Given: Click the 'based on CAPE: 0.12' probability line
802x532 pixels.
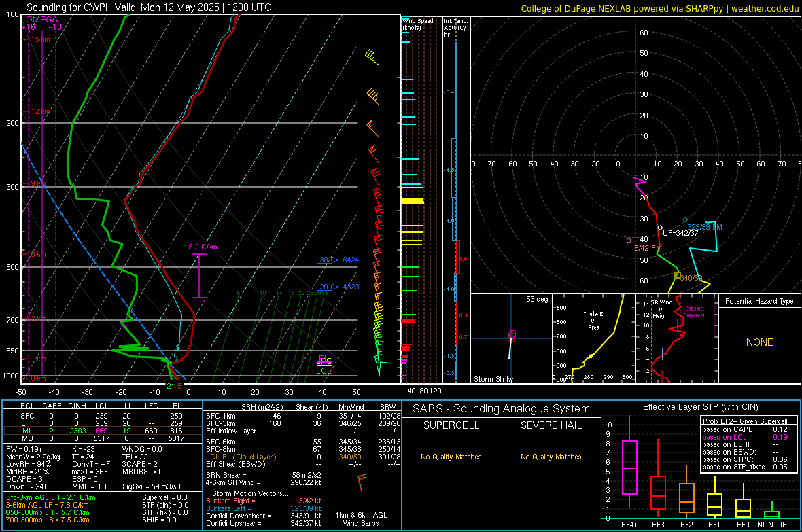Looking at the screenshot, I should pyautogui.click(x=744, y=429).
